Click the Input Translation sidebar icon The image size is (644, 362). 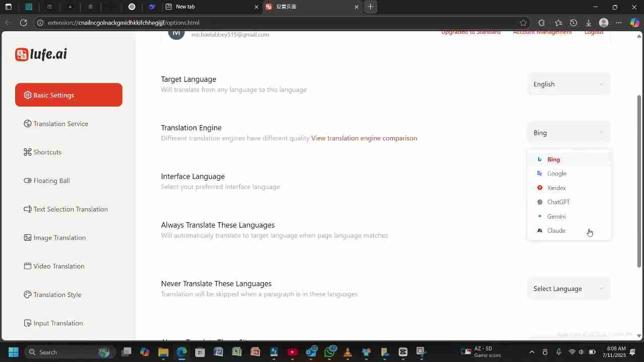click(x=28, y=323)
